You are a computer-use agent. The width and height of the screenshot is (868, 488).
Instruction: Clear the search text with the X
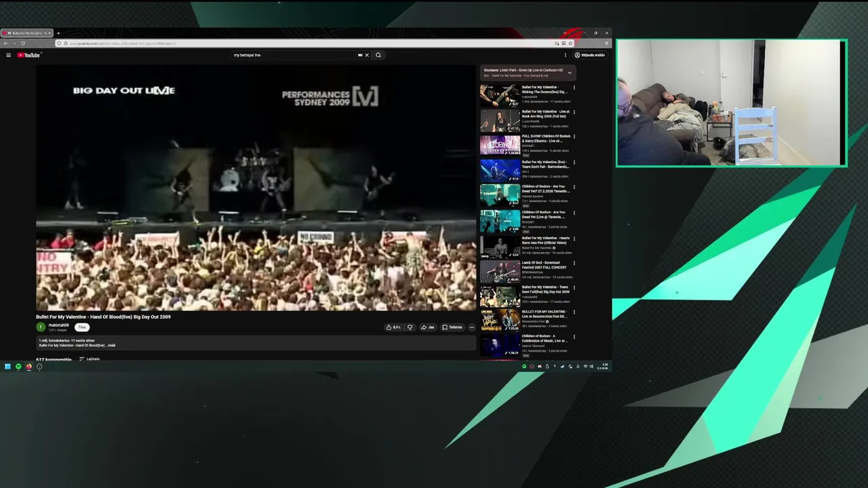pyautogui.click(x=367, y=55)
